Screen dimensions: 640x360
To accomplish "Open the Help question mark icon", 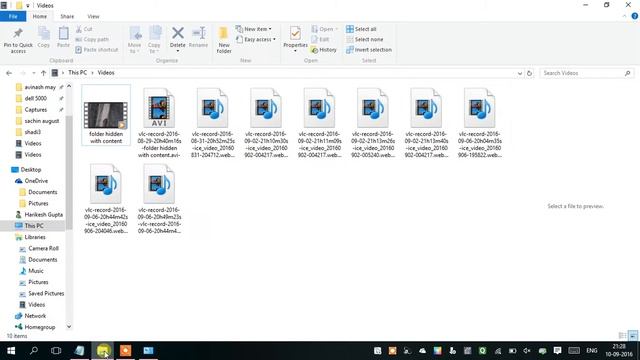I will point(635,16).
